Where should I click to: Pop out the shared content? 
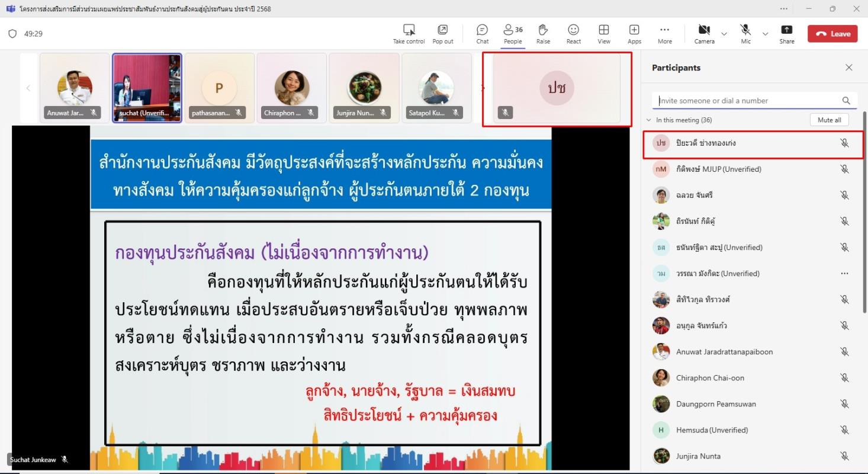tap(442, 34)
